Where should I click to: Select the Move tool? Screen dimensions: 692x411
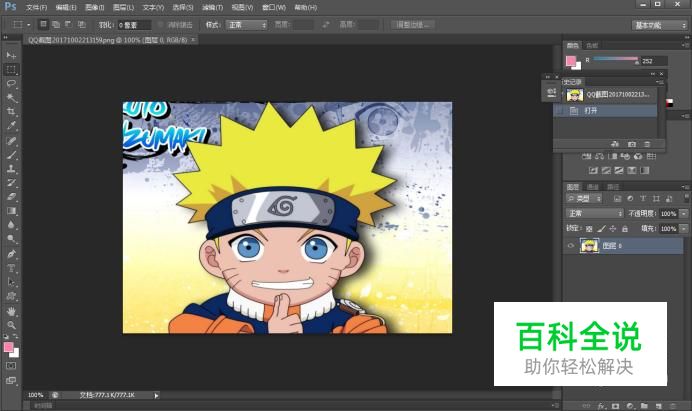[11, 56]
